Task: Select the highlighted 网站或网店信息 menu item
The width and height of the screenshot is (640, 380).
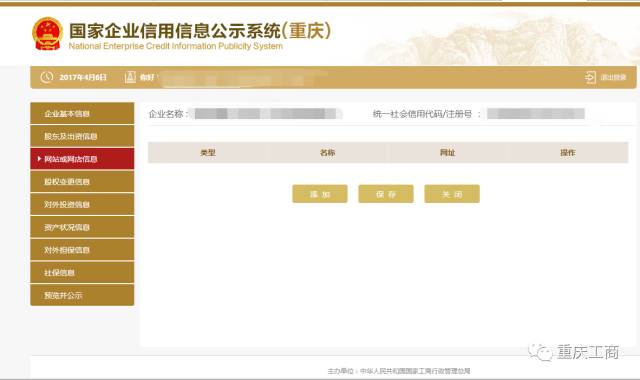Action: coord(82,159)
